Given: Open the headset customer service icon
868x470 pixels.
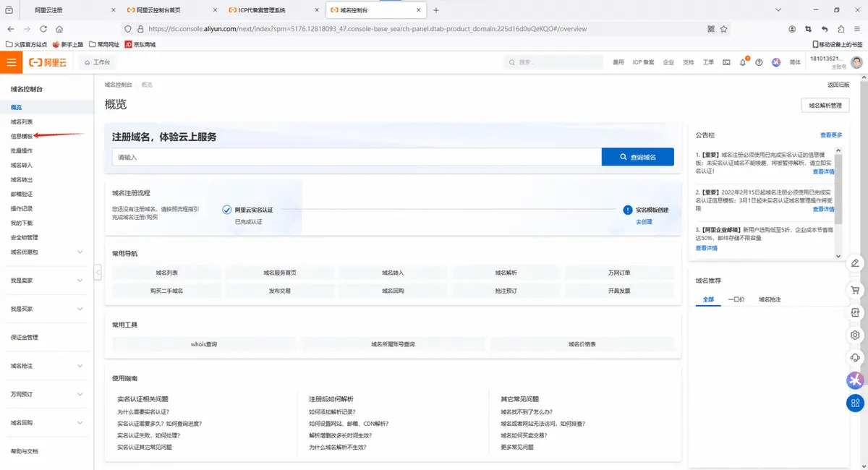Looking at the screenshot, I should [855, 357].
